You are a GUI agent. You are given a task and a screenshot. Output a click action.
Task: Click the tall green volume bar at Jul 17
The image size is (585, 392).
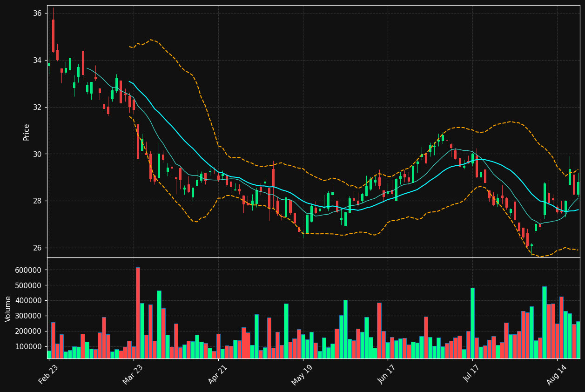[x=472, y=323]
